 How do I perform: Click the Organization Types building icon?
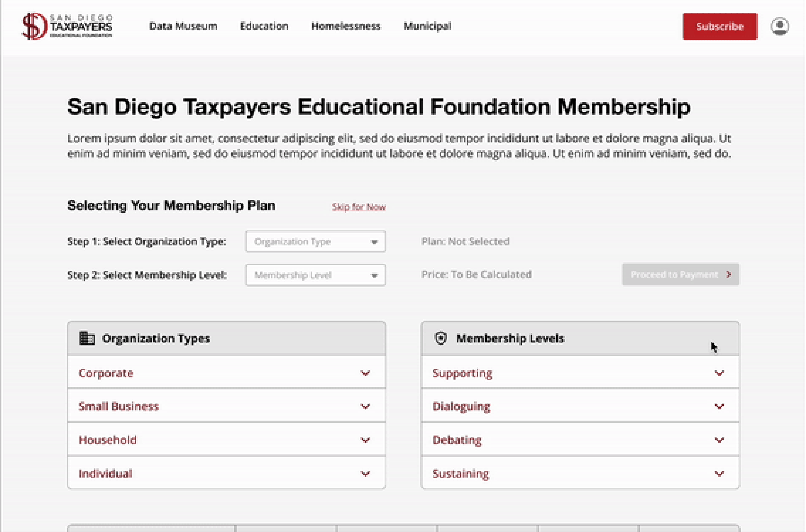coord(87,338)
